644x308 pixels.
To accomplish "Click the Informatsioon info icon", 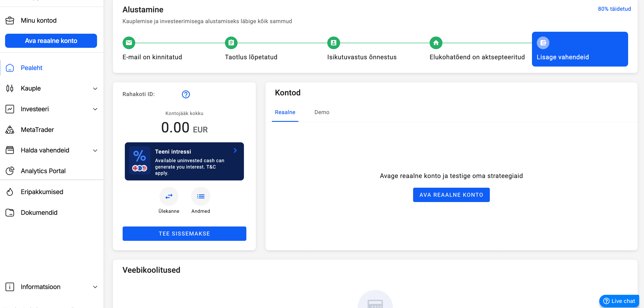I will (x=10, y=287).
